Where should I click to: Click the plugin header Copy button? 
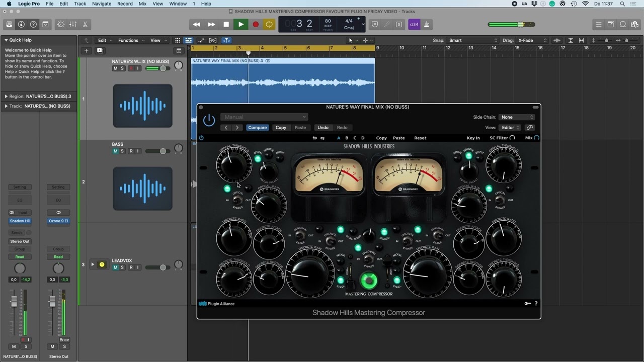click(x=281, y=128)
